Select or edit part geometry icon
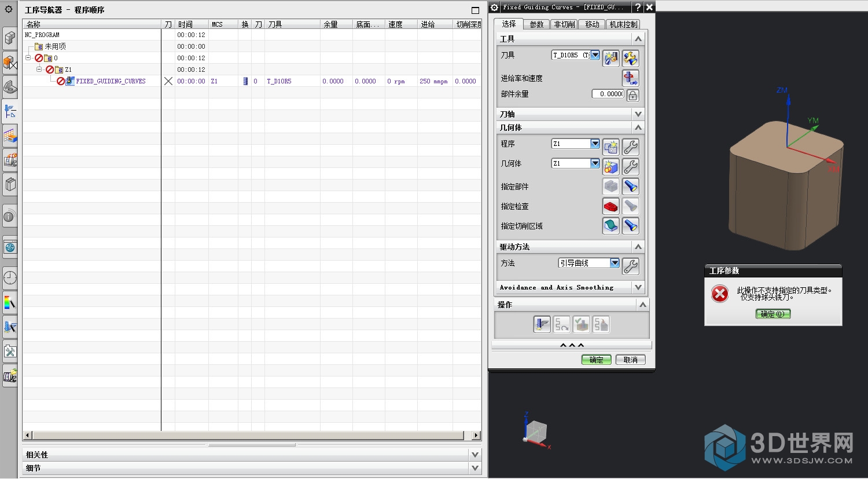 coord(611,187)
